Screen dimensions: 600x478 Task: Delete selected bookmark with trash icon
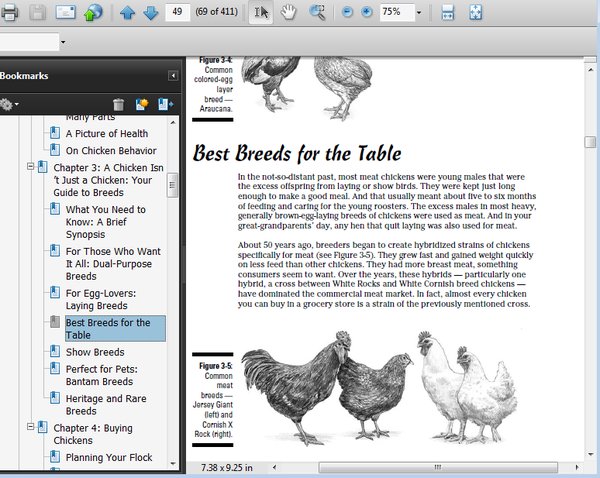pyautogui.click(x=119, y=104)
